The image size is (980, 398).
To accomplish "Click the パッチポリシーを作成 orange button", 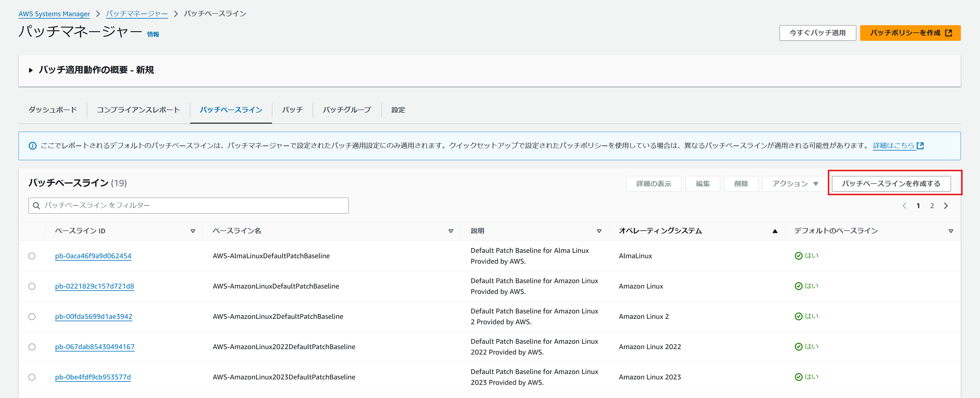I will 910,33.
